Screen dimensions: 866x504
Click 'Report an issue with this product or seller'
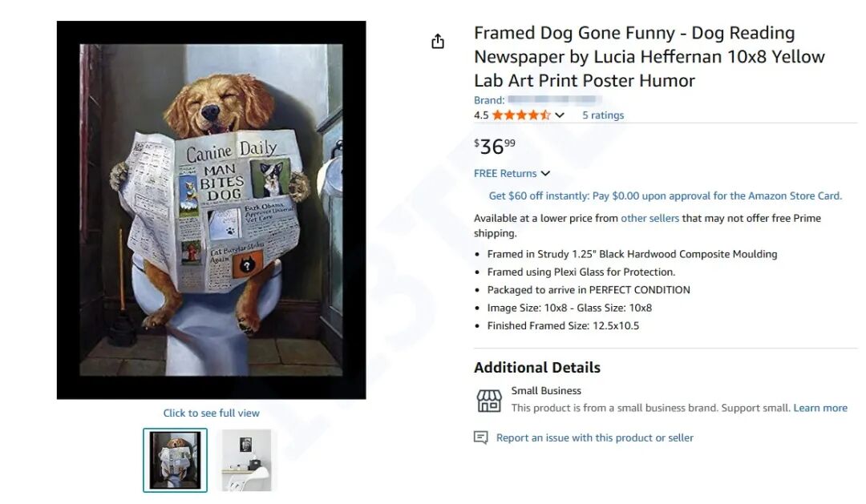coord(594,437)
